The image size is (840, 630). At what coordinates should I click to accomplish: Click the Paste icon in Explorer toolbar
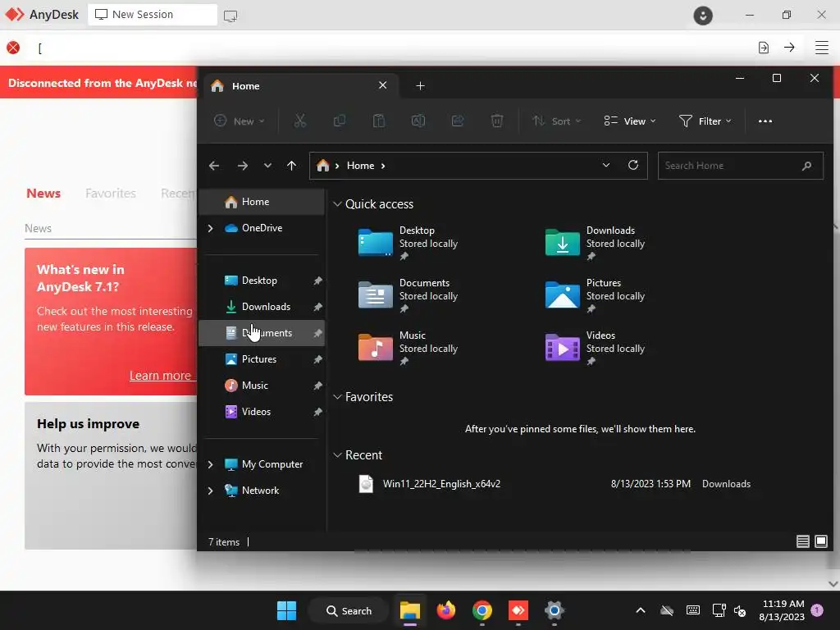pyautogui.click(x=379, y=121)
